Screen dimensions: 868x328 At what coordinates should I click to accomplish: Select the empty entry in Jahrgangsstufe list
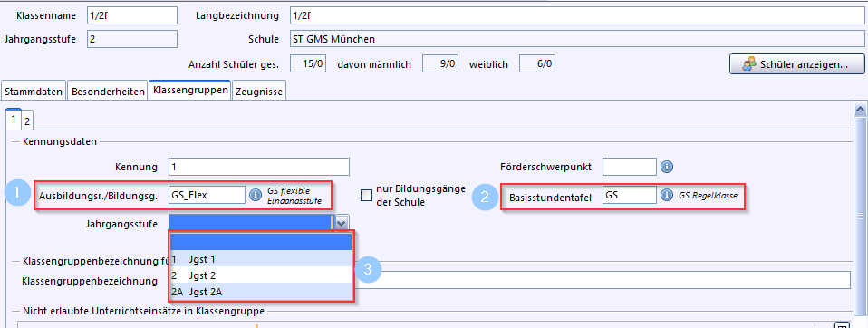pos(261,242)
